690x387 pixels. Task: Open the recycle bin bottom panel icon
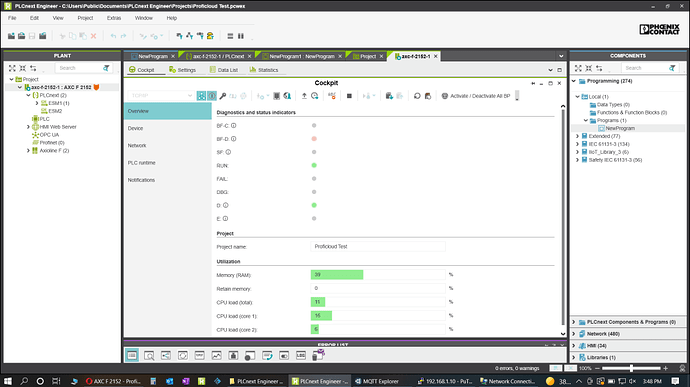318,355
